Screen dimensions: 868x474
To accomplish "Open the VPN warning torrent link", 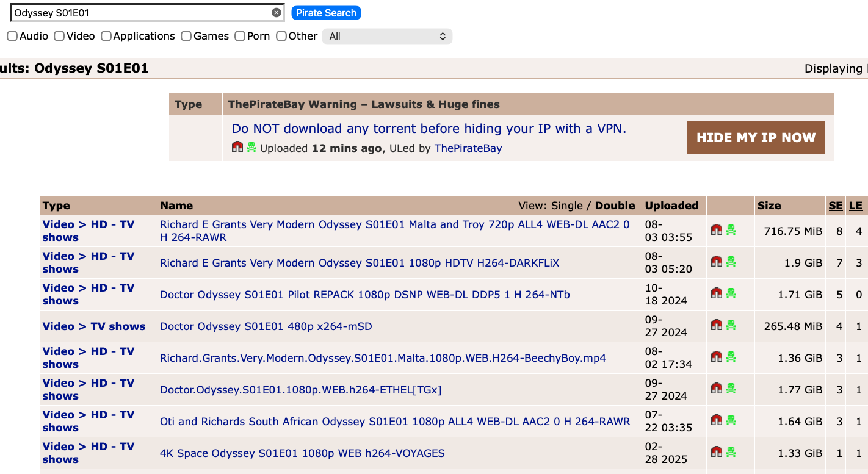I will 429,129.
